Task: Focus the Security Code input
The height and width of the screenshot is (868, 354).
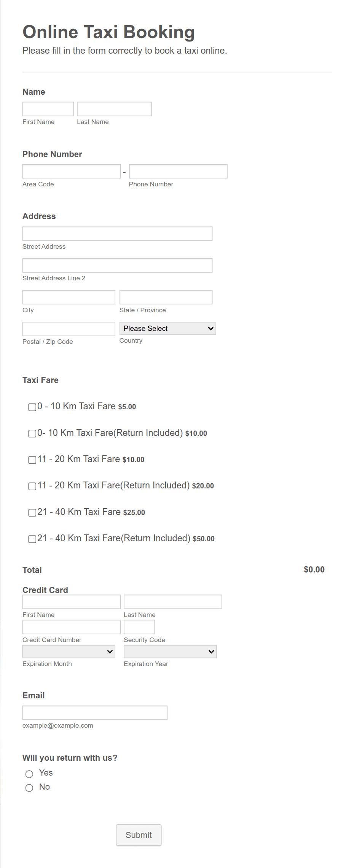Action: click(139, 626)
